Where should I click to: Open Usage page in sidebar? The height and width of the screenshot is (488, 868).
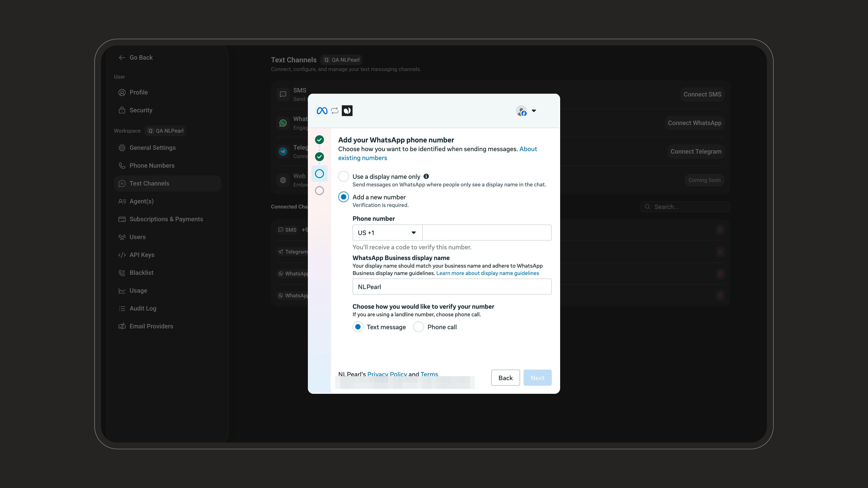pos(167,290)
